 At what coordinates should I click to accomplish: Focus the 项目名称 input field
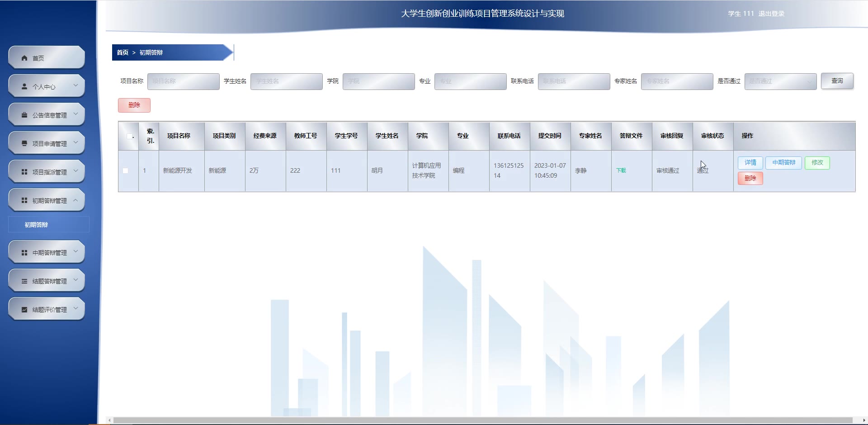tap(183, 81)
